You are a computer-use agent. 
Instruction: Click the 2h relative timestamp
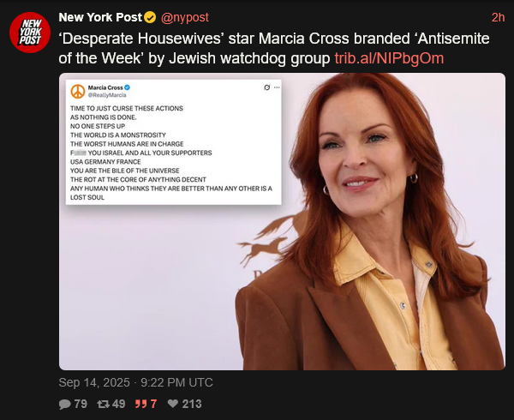click(499, 17)
